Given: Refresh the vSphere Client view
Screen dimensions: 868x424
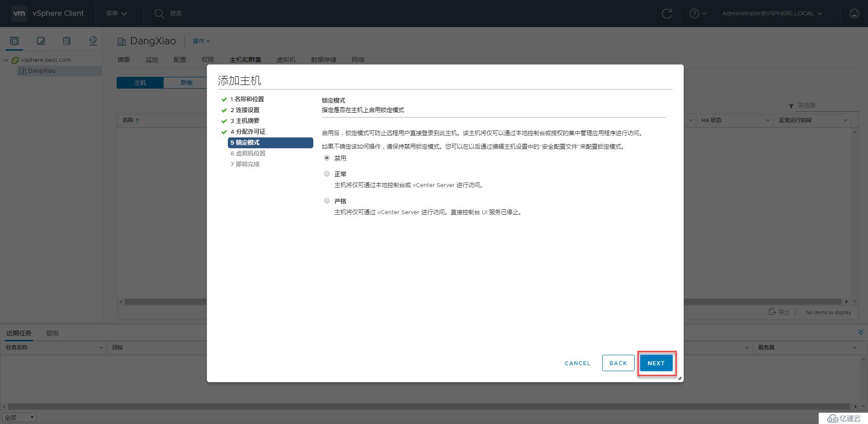Looking at the screenshot, I should tap(667, 14).
